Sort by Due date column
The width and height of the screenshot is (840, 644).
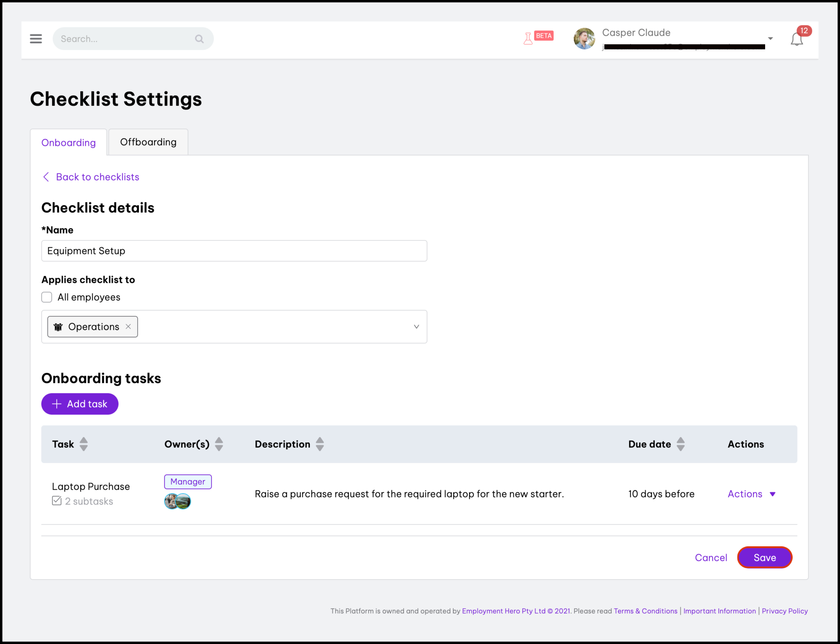pyautogui.click(x=681, y=444)
